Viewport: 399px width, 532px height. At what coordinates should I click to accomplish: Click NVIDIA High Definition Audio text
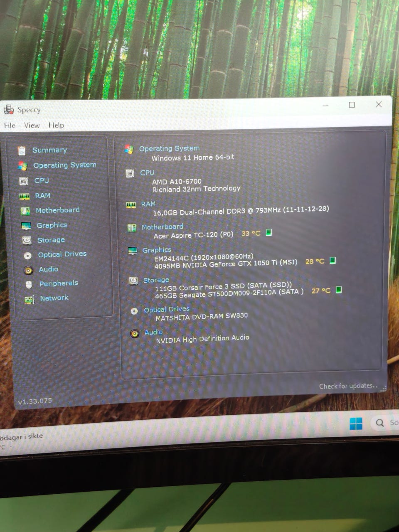202,339
